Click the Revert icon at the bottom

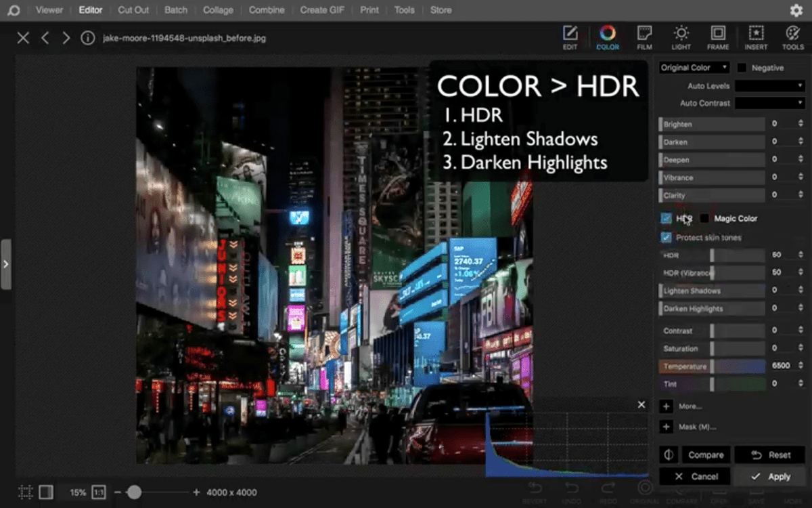pyautogui.click(x=535, y=491)
